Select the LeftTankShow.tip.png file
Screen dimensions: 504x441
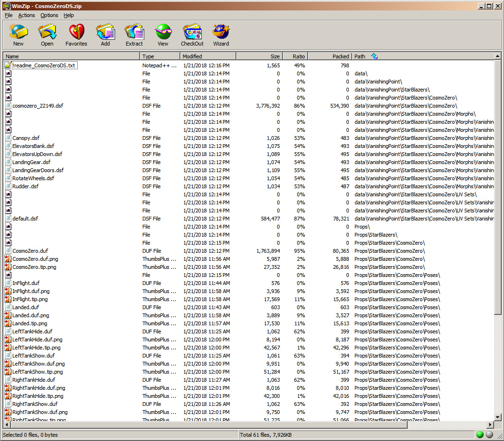click(x=37, y=372)
